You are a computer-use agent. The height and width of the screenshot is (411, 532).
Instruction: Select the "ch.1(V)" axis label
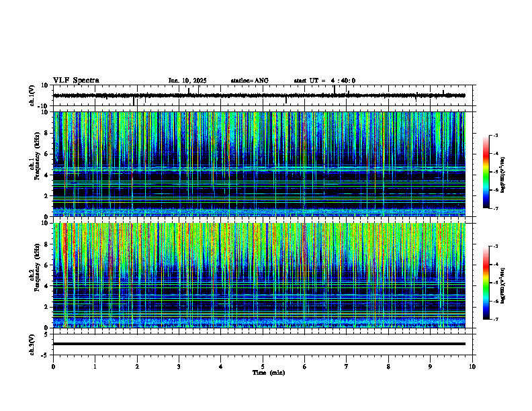click(32, 95)
